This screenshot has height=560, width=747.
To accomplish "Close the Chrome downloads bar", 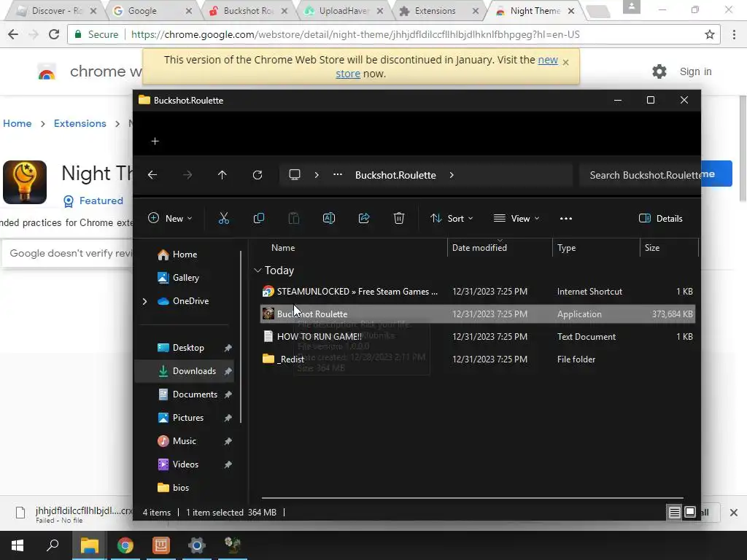I will [734, 513].
